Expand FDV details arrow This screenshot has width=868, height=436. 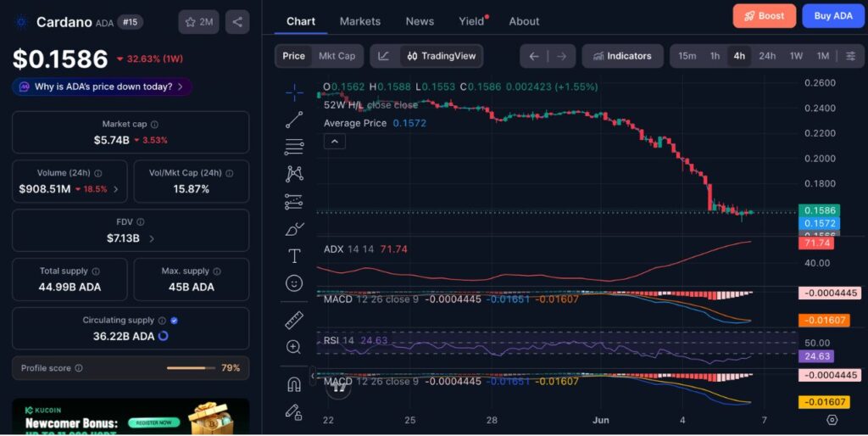152,238
